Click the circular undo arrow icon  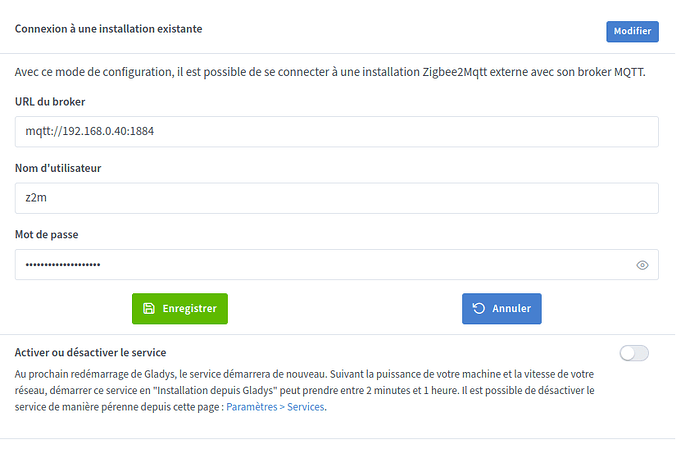point(478,309)
